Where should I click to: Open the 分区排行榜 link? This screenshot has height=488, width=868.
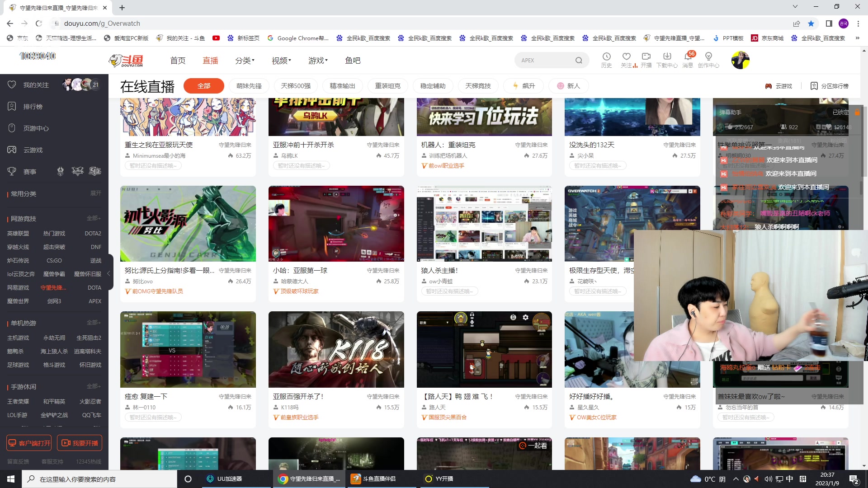click(829, 86)
